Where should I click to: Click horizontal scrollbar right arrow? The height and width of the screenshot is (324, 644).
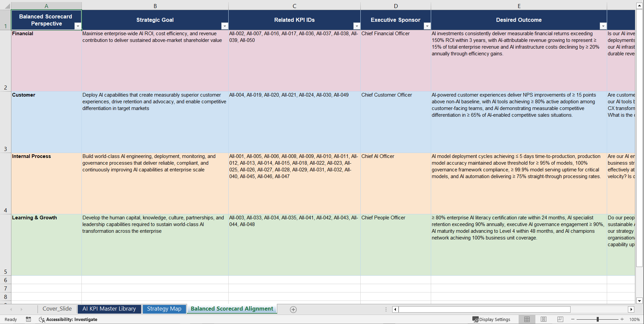tap(631, 309)
